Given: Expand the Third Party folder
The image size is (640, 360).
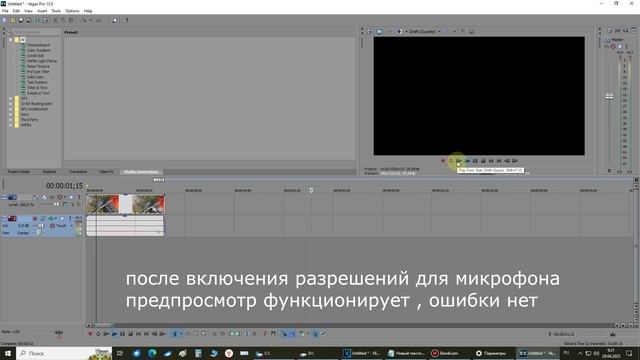Looking at the screenshot, I should coord(11,120).
